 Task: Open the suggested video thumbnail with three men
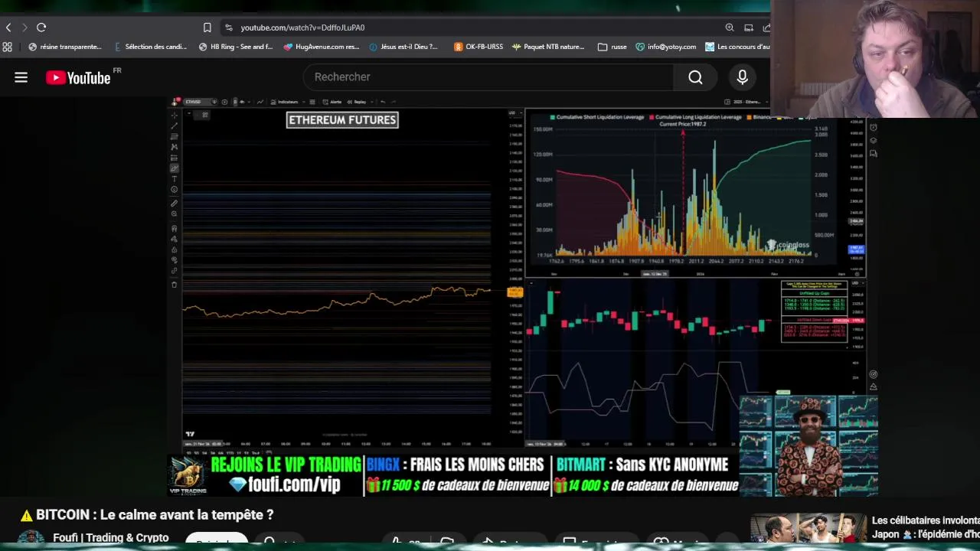coord(807,530)
